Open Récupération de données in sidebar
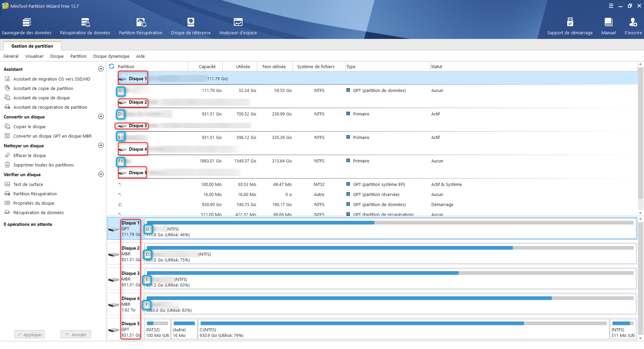The image size is (644, 349). [x=38, y=212]
